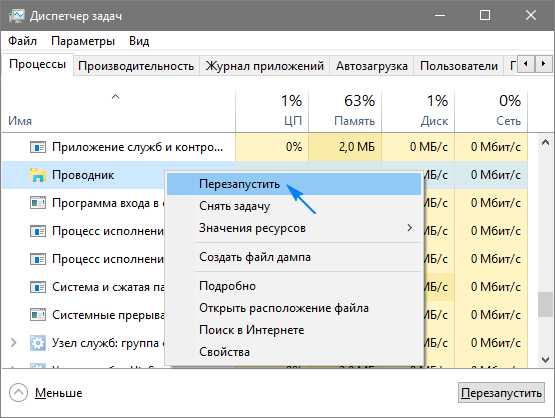Click the Проводник folder icon
555x418 pixels.
click(38, 175)
